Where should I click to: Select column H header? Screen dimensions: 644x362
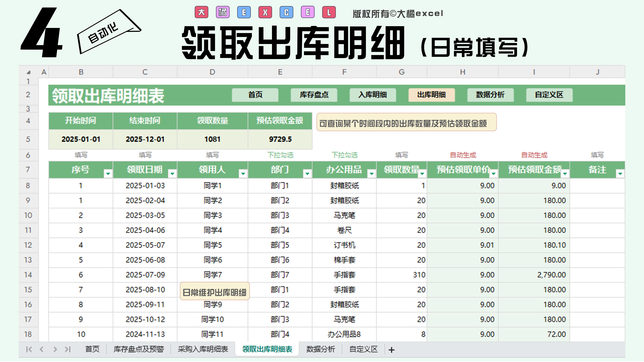(x=463, y=72)
